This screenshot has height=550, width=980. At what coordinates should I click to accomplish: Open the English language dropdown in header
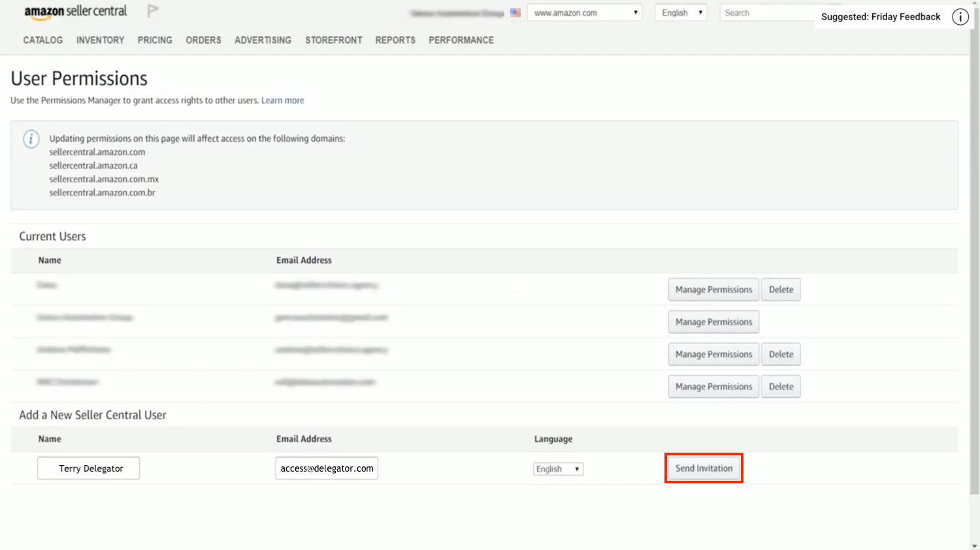click(681, 12)
